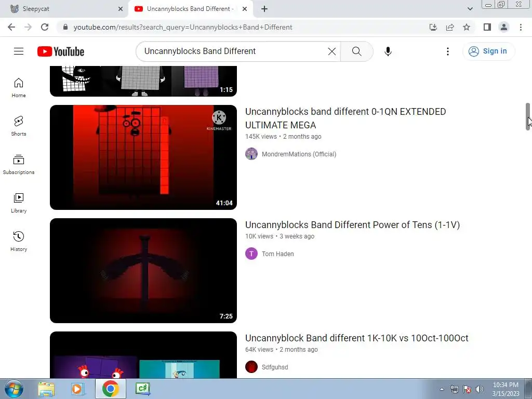Image resolution: width=532 pixels, height=399 pixels.
Task: Click '64K views' under the 1K-10K video
Action: [259, 350]
